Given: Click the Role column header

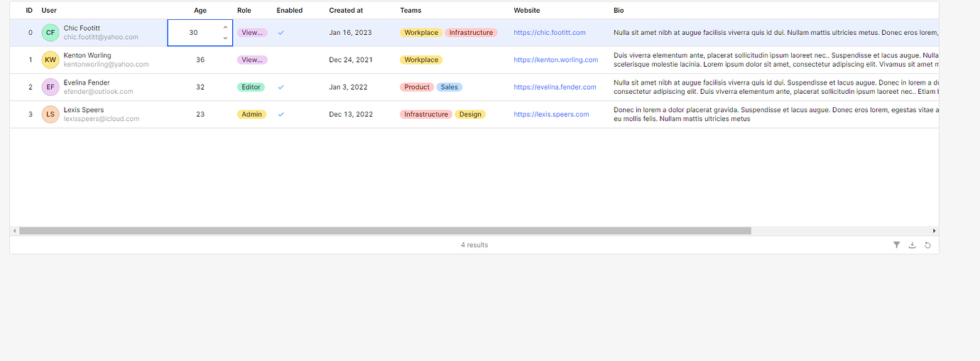Looking at the screenshot, I should coord(244,11).
